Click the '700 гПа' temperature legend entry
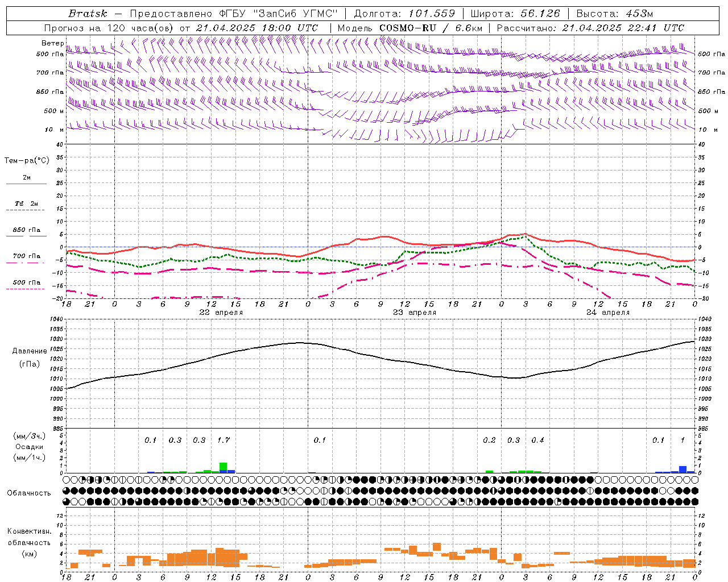Screen dimensions: 728x582 point(26,256)
